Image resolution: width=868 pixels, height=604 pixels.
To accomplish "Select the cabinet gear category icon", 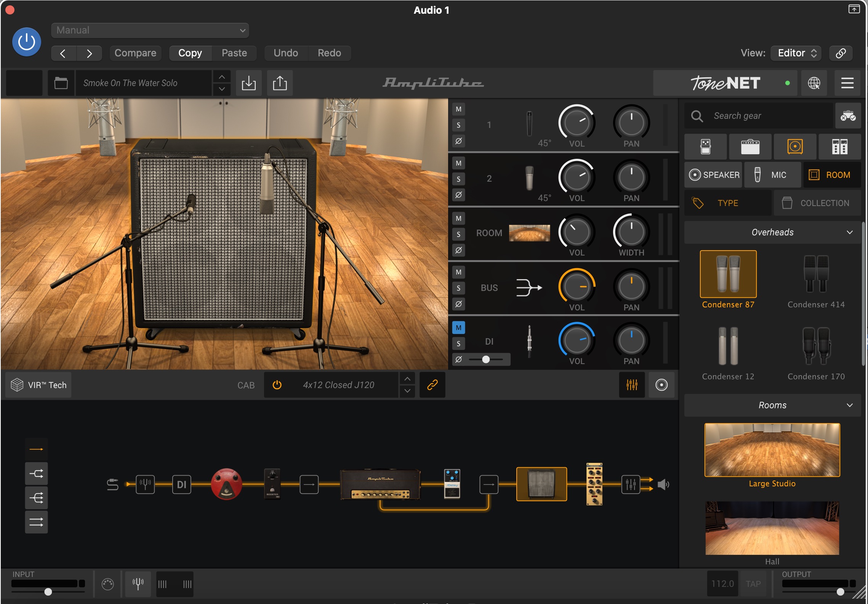I will coord(795,147).
